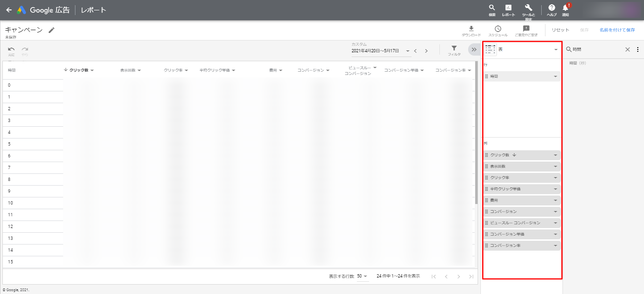644x294 pixels.
Task: Expand the コンバージョン単価 chip menu
Action: click(555, 234)
